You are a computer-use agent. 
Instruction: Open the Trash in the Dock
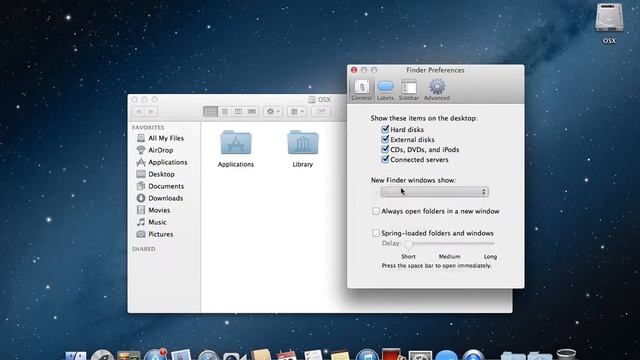(566, 354)
